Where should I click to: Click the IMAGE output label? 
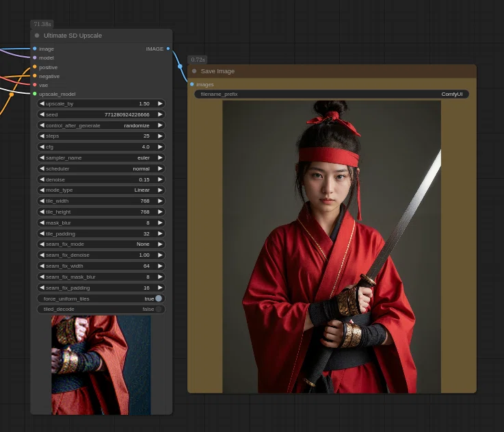tap(155, 49)
